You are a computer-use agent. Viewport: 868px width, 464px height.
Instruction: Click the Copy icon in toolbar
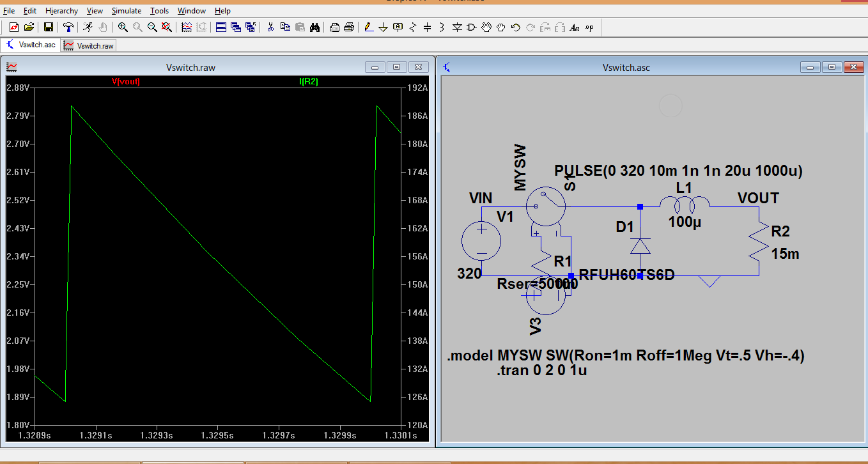point(285,27)
